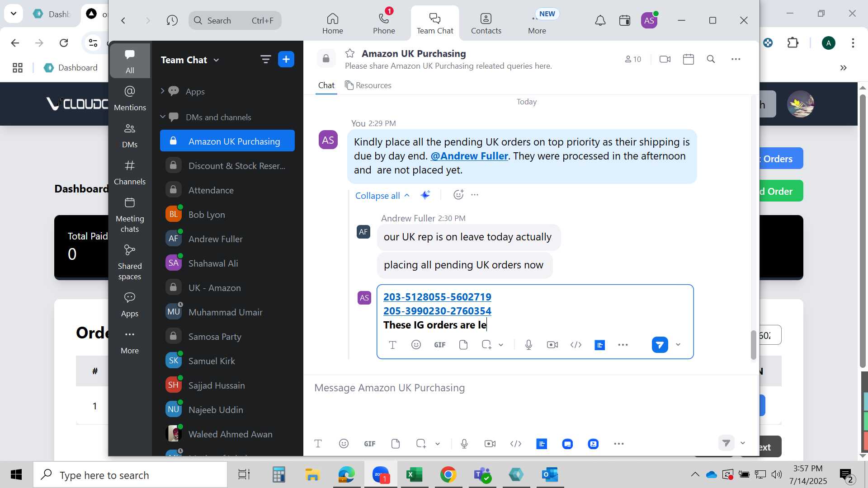Click the Message Amazon UK Purchasing field
The height and width of the screenshot is (488, 868).
tap(531, 388)
